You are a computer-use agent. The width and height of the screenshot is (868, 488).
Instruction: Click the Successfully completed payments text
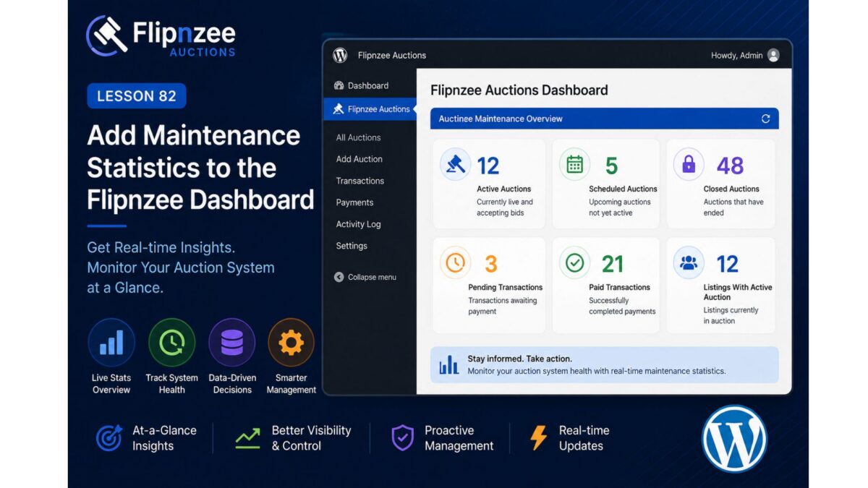[x=622, y=306]
